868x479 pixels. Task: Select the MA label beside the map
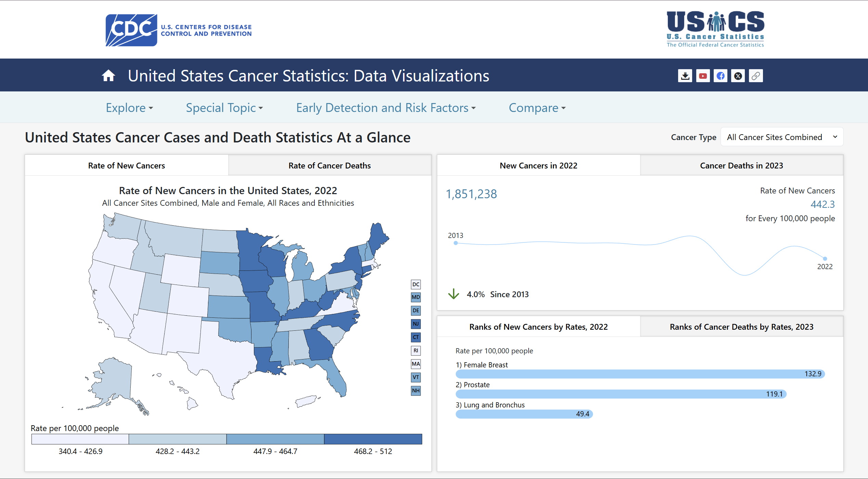pos(415,364)
